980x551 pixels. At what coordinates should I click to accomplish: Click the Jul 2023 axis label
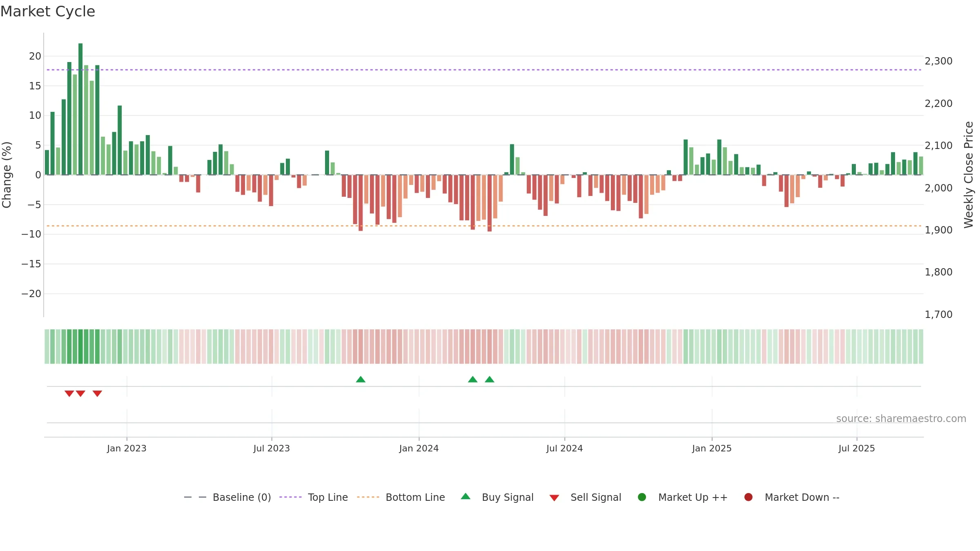(272, 448)
